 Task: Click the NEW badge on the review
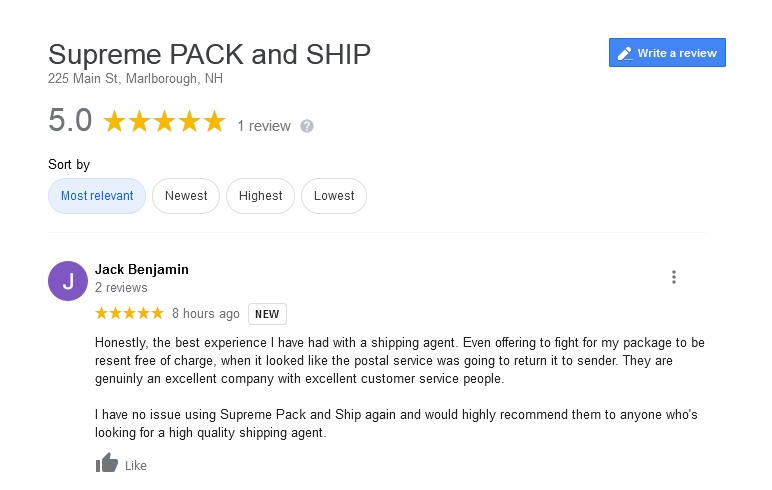(x=267, y=314)
